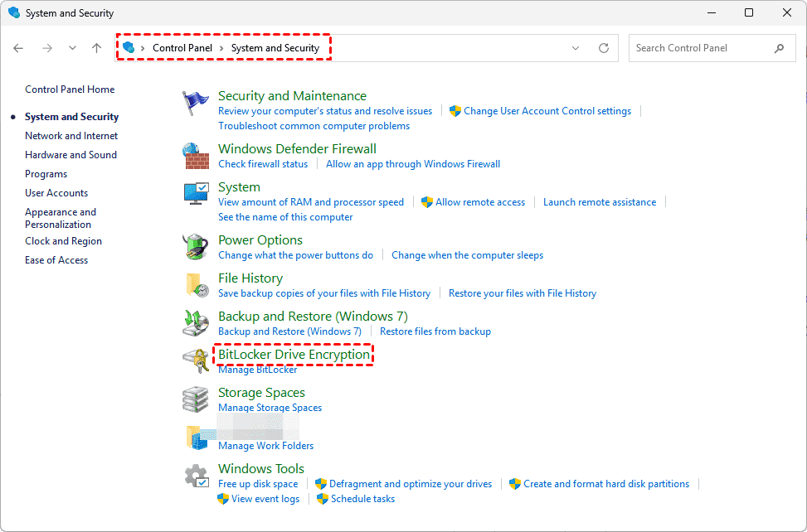The image size is (807, 532).
Task: Select the Power Options battery icon
Action: pyautogui.click(x=195, y=247)
